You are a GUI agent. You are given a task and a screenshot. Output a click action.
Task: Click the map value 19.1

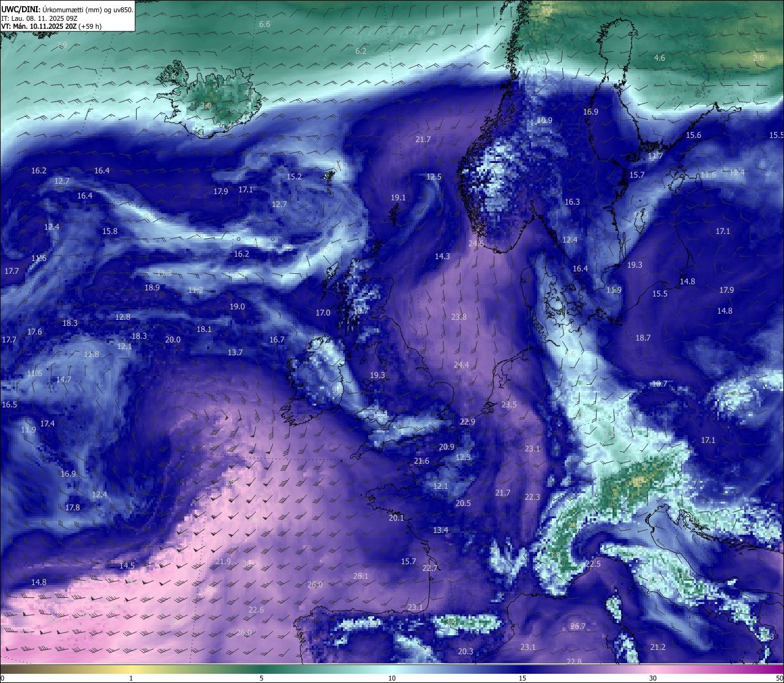click(398, 198)
